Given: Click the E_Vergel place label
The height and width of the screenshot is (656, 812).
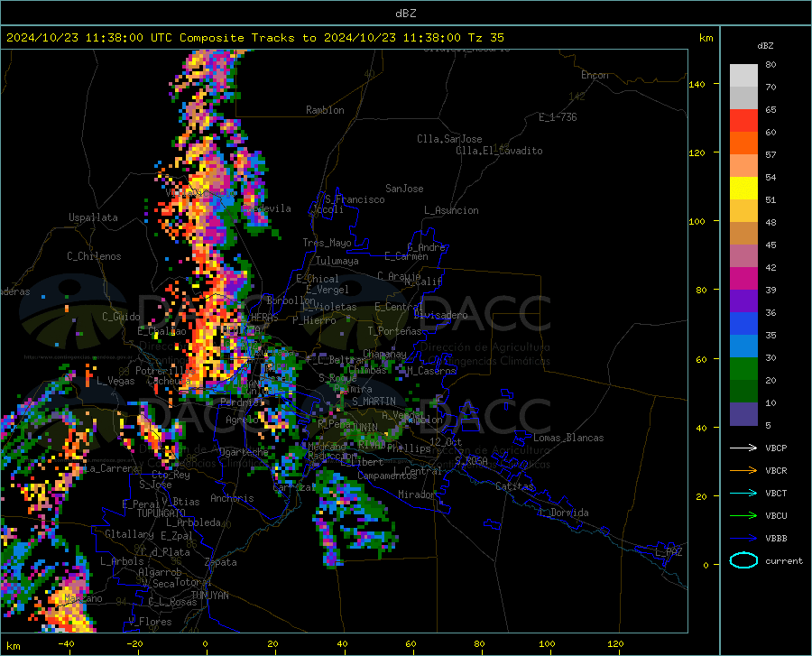Looking at the screenshot, I should (x=328, y=290).
